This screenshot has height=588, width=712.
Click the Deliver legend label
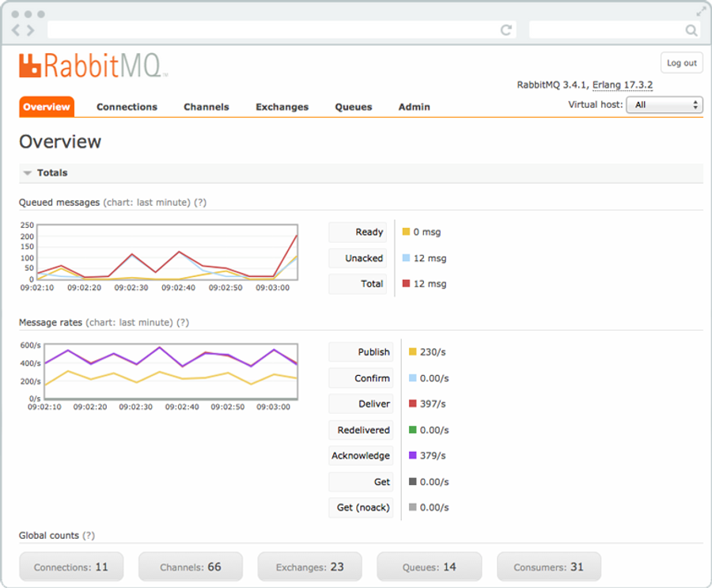click(361, 404)
